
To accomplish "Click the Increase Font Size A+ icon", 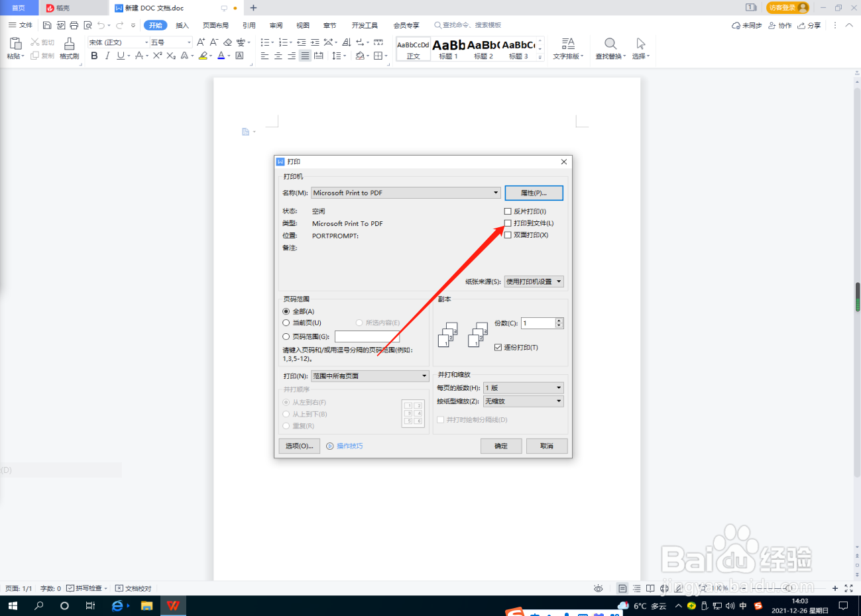I will pos(201,42).
